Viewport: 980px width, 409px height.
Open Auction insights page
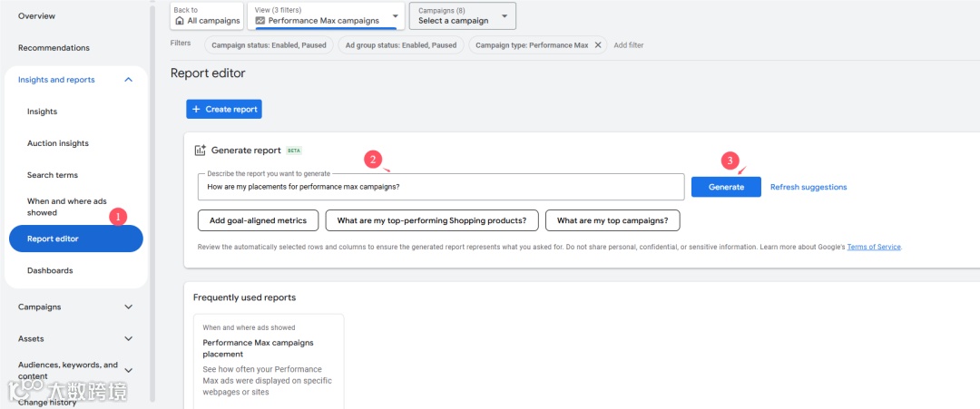click(57, 143)
